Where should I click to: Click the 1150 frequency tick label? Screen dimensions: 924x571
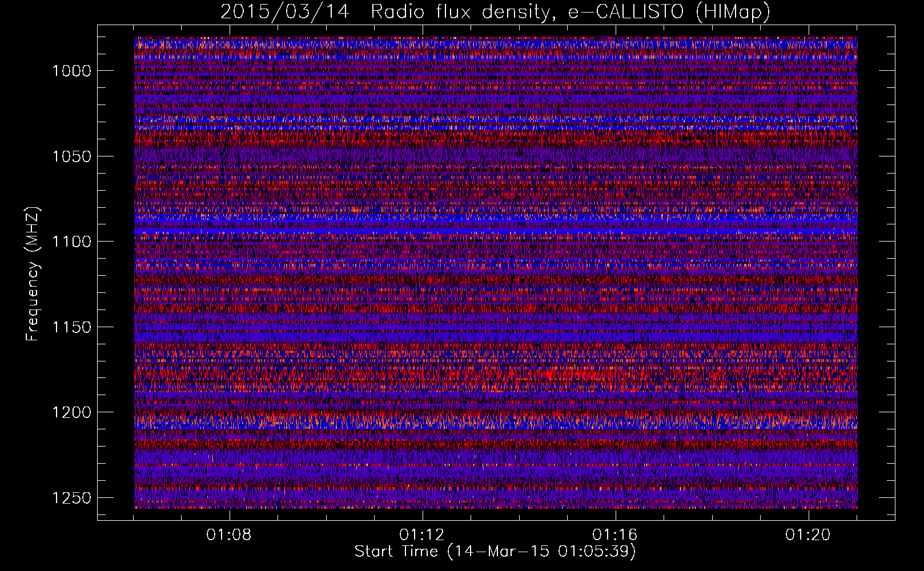point(71,327)
